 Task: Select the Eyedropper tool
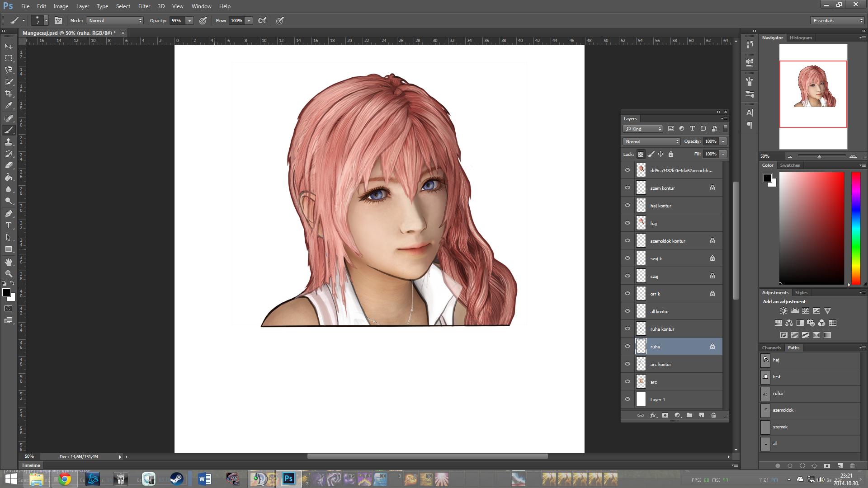click(x=9, y=105)
